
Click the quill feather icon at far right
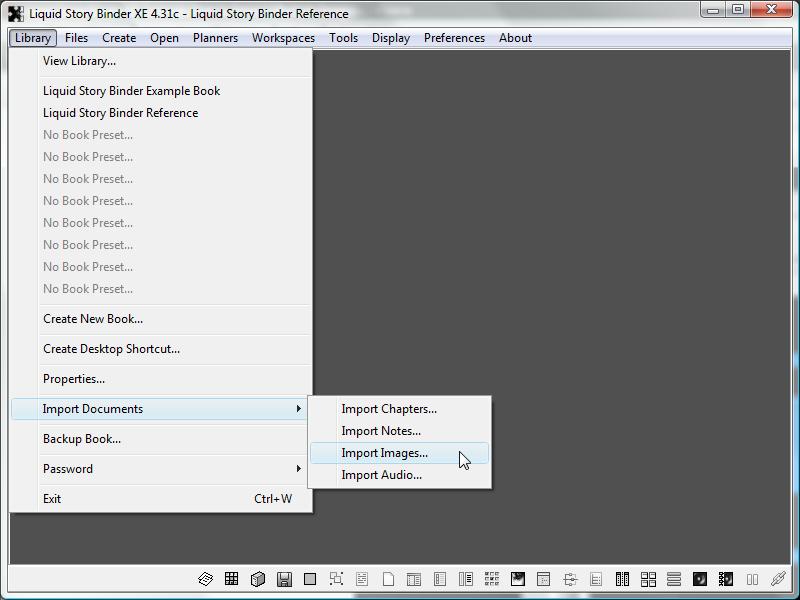tap(778, 579)
